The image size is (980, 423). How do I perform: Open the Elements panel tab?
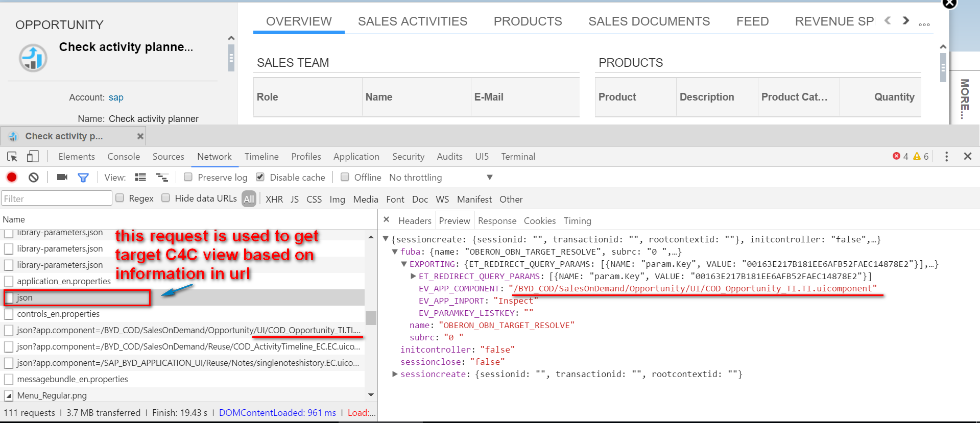point(77,157)
